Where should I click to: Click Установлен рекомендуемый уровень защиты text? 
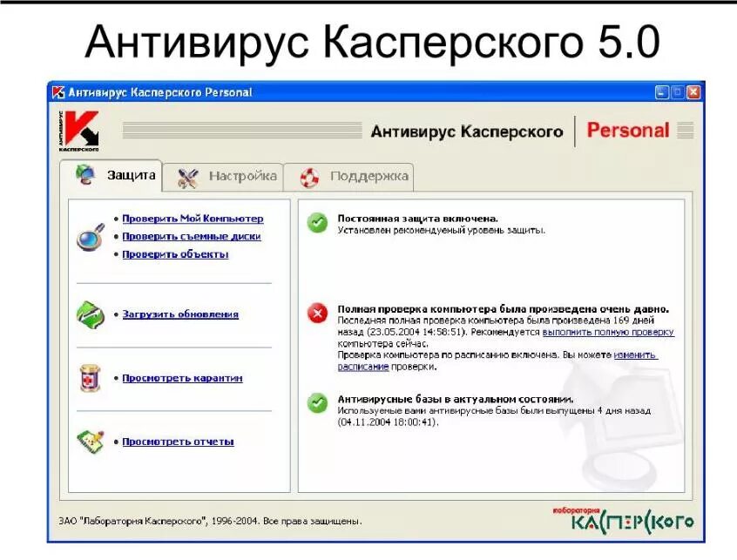[x=442, y=230]
